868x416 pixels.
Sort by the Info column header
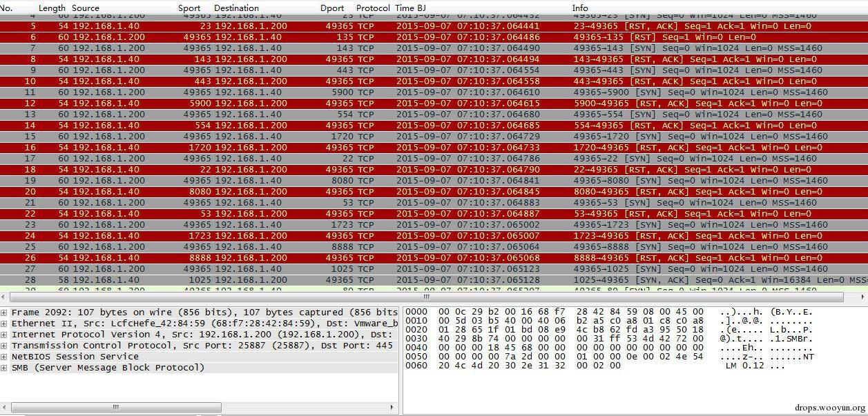(580, 8)
